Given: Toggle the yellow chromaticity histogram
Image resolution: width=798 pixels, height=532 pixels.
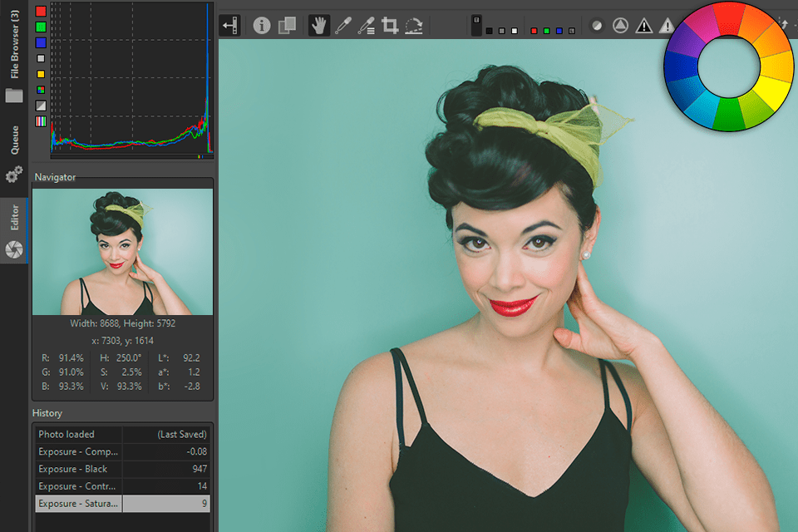Looking at the screenshot, I should click(41, 74).
